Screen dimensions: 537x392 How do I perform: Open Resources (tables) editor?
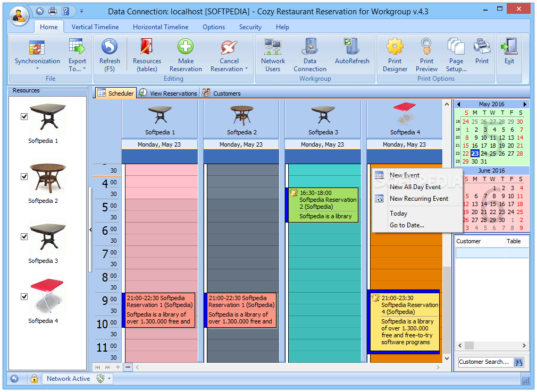(147, 55)
